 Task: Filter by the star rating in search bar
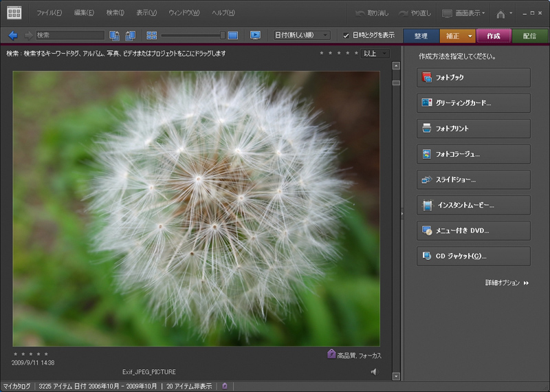tap(338, 53)
